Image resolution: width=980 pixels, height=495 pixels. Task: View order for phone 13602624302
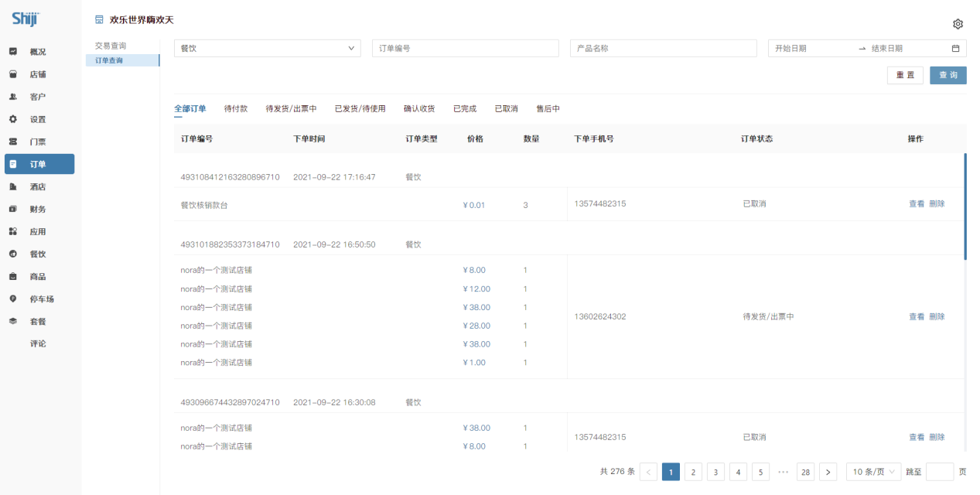click(917, 316)
